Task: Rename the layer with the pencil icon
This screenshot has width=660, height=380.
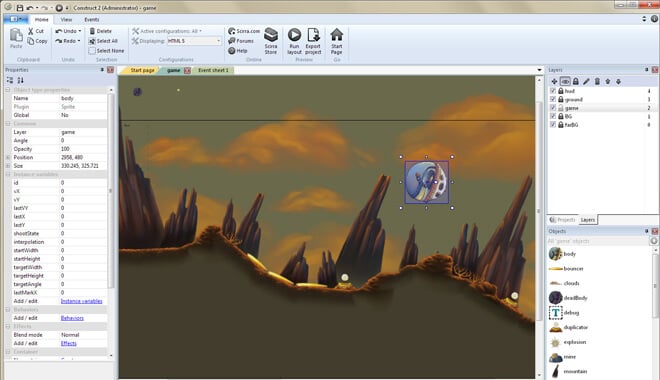Action: (586, 82)
